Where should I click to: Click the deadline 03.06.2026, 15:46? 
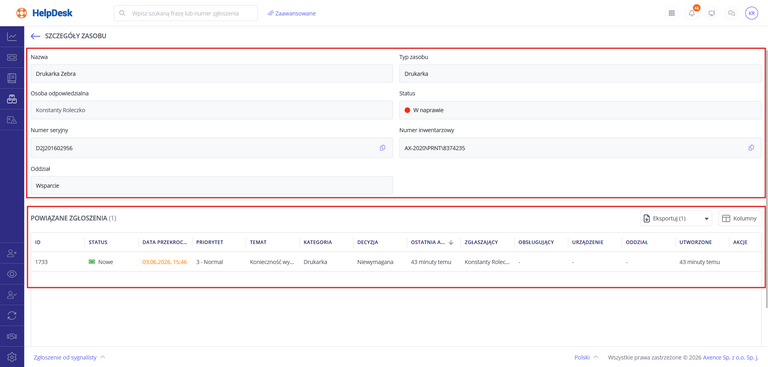click(x=165, y=262)
